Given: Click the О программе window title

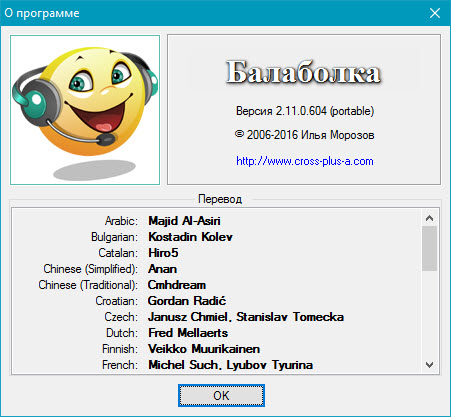Looking at the screenshot, I should [x=42, y=13].
